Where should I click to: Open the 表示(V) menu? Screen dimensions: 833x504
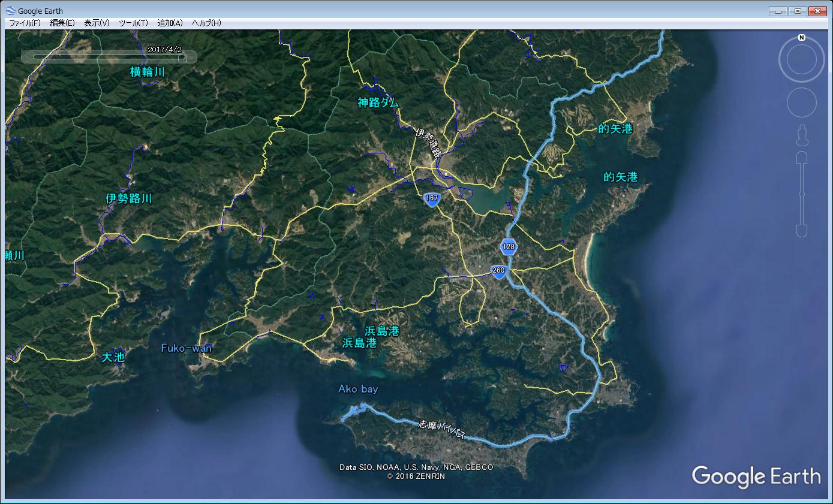point(97,23)
